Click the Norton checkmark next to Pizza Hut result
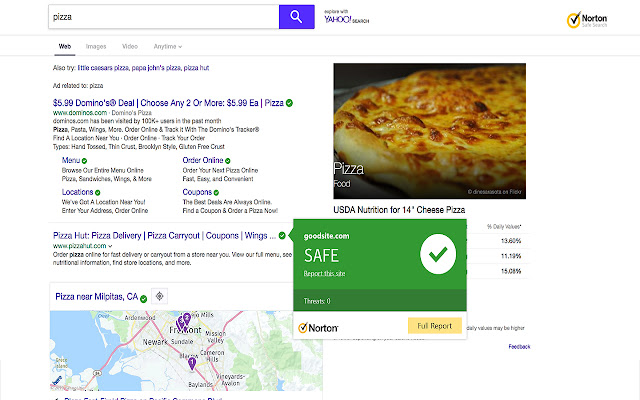 pos(282,236)
